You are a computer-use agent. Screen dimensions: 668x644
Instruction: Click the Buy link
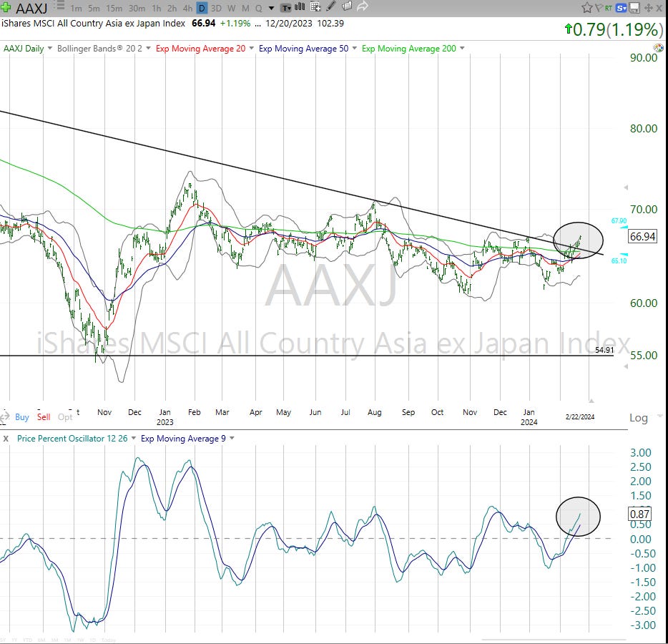click(x=21, y=417)
